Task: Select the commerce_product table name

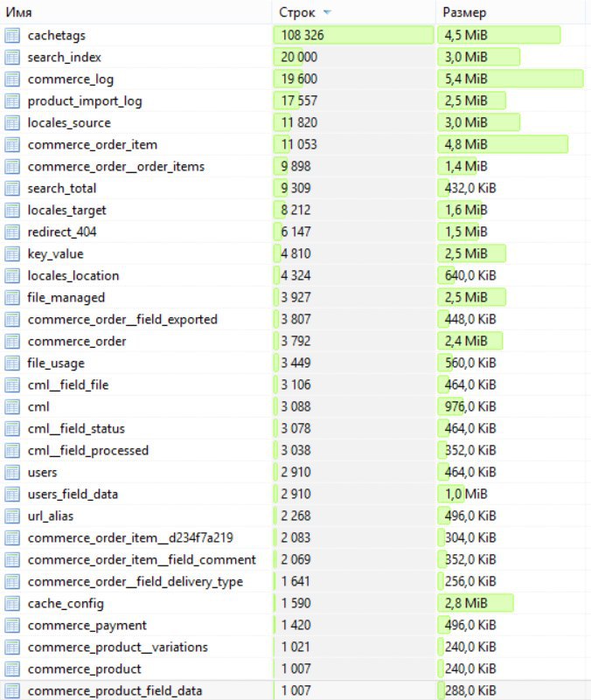Action: tap(85, 669)
